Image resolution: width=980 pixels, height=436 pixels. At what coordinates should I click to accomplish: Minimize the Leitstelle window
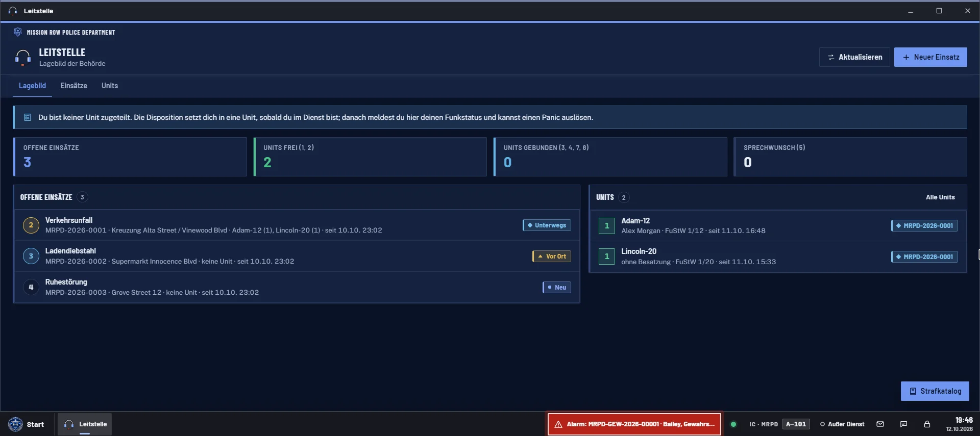911,11
